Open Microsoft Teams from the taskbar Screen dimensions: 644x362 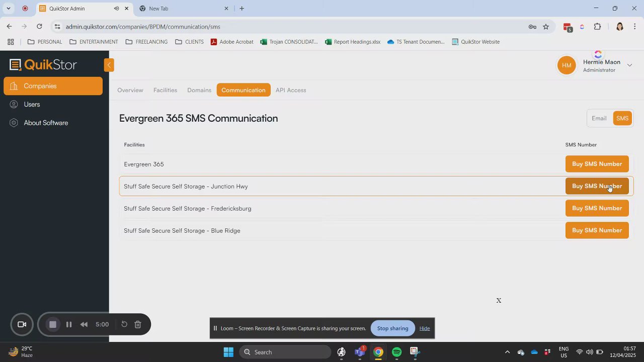click(x=360, y=352)
